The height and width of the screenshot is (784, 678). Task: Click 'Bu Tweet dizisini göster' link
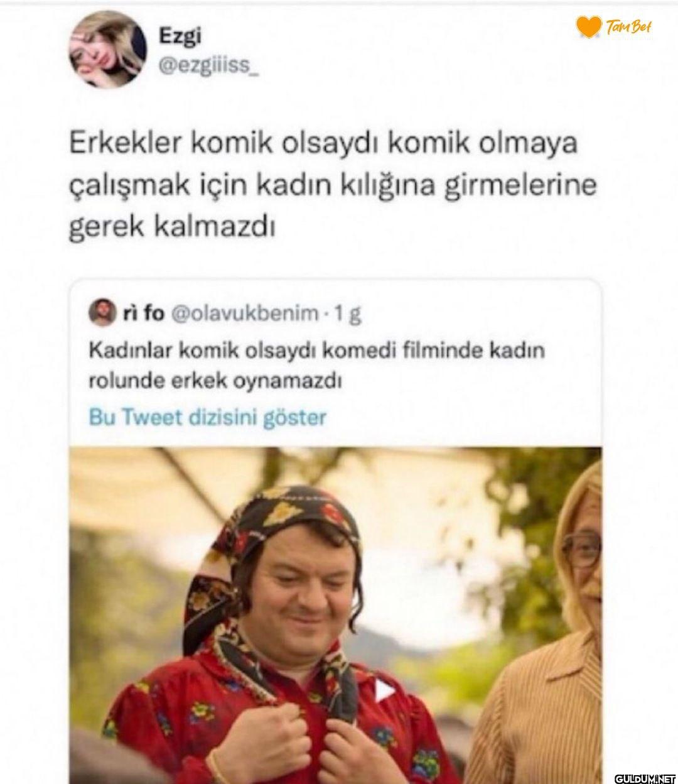pos(208,418)
